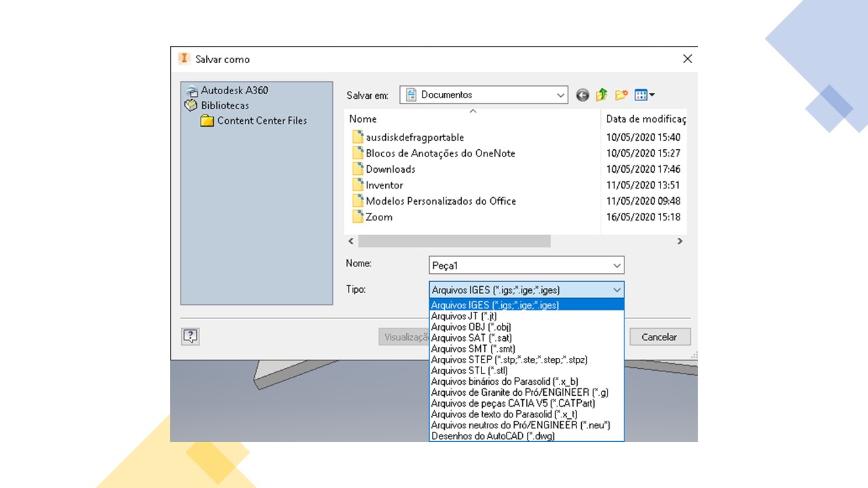Click the ausdiskdefragportable folder icon
This screenshot has width=868, height=488.
(x=358, y=137)
